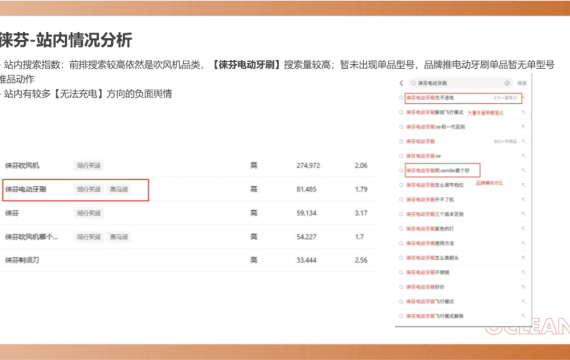
Task: Click the slide title 徕芬-站内情况分析
Action: [65, 40]
